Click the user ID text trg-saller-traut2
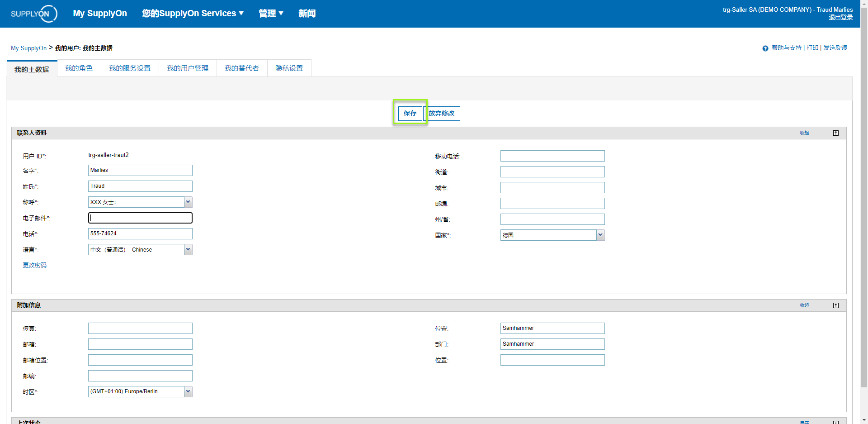 coord(108,155)
